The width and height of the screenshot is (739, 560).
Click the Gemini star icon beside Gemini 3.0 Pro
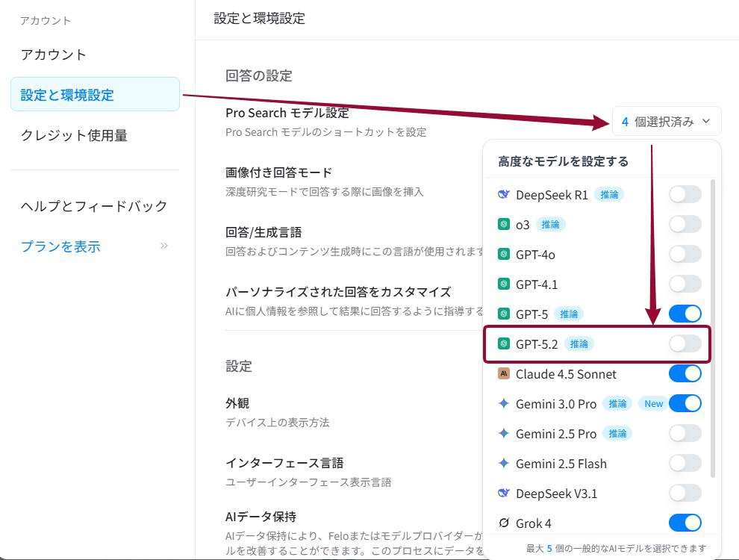pos(504,404)
